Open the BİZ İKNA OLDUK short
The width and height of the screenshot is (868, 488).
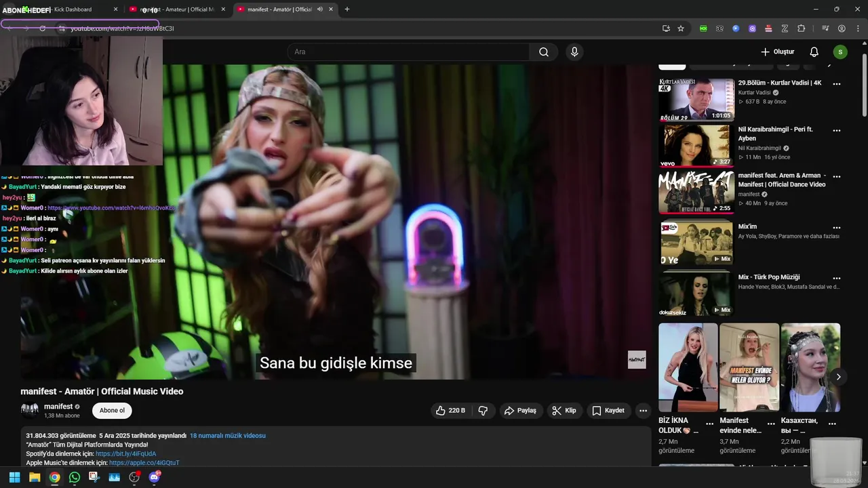tap(688, 367)
